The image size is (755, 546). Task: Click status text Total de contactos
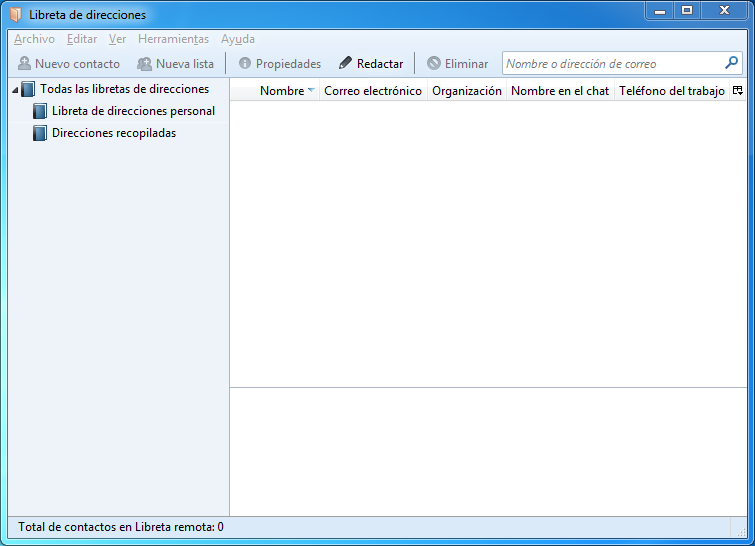point(121,527)
